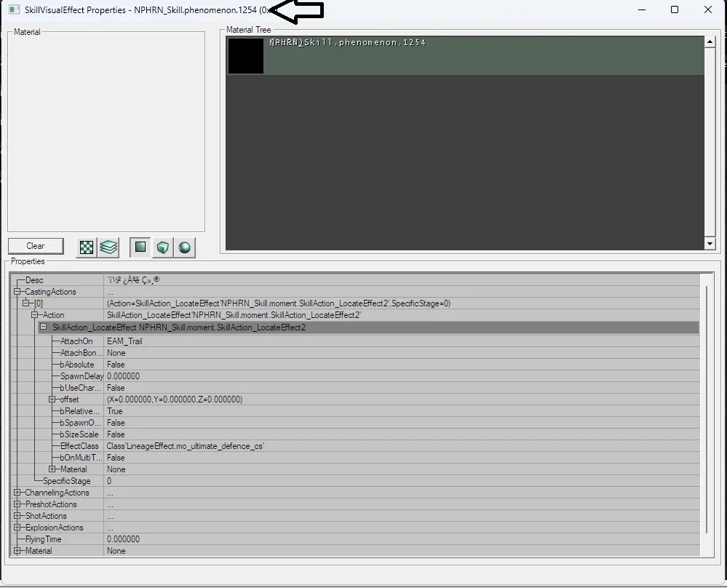Expand the bottom Material property
This screenshot has height=588, width=727.
click(17, 551)
